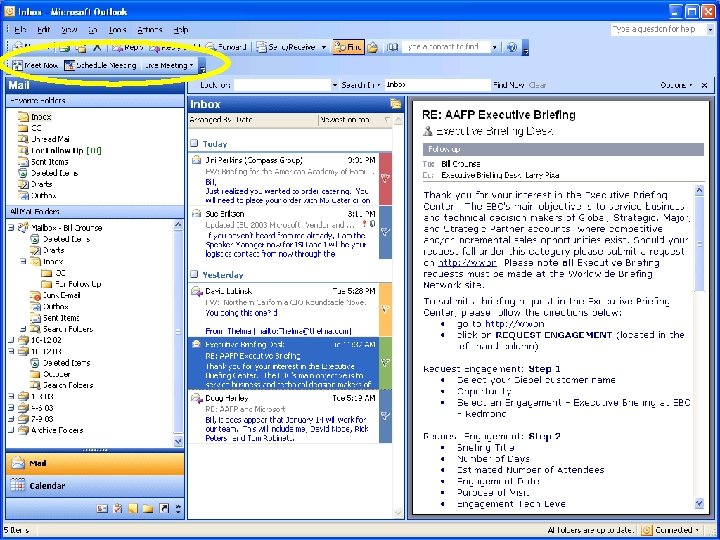The height and width of the screenshot is (540, 720).
Task: Open the Tasks icon in navigation pane bottom
Action: pyautogui.click(x=118, y=508)
